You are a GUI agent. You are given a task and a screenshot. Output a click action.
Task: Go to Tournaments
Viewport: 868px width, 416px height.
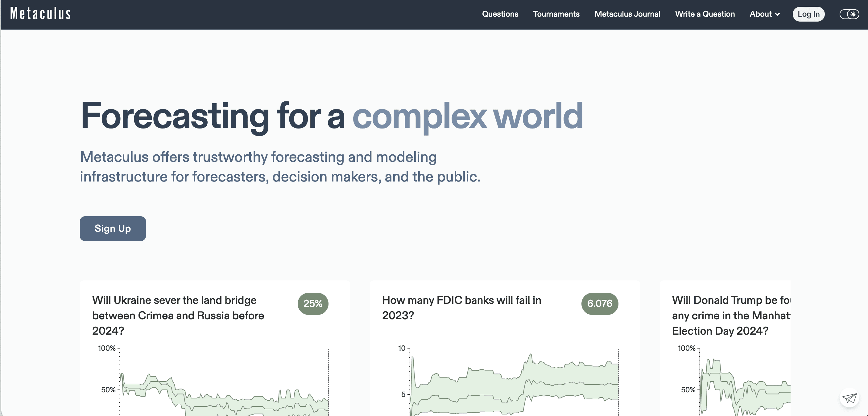point(556,14)
